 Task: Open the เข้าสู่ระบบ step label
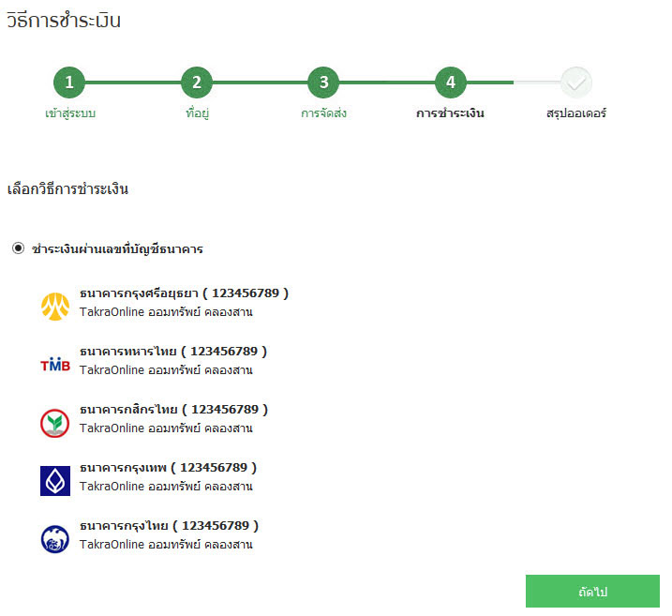pos(69,113)
